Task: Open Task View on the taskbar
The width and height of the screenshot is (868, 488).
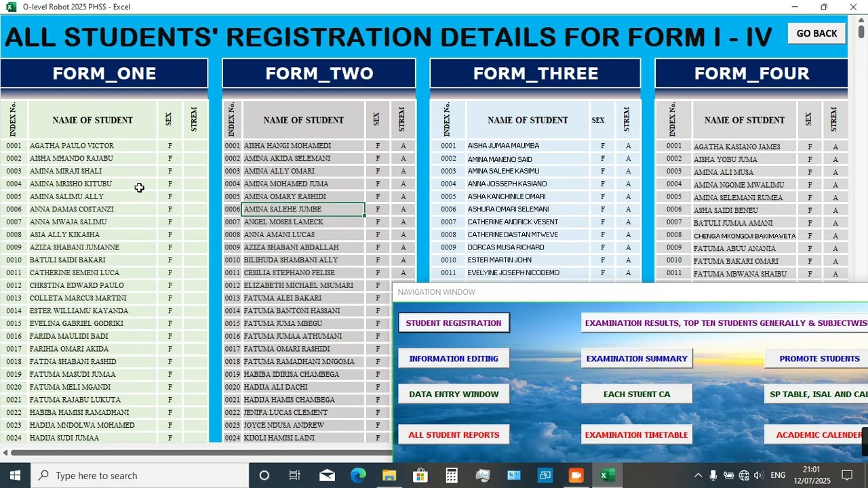Action: 295,475
